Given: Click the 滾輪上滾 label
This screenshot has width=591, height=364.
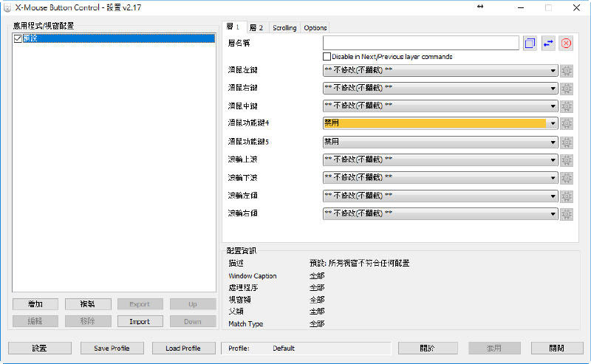Looking at the screenshot, I should point(243,159).
